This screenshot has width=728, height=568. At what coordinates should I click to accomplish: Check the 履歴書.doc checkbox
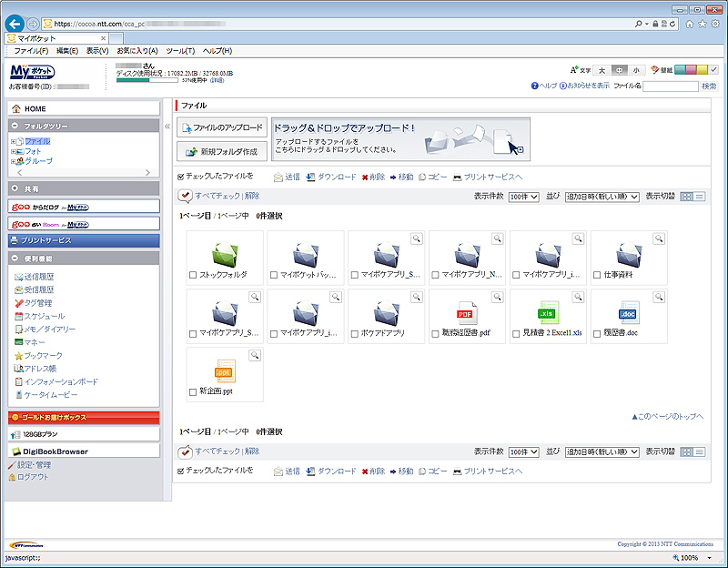(597, 333)
